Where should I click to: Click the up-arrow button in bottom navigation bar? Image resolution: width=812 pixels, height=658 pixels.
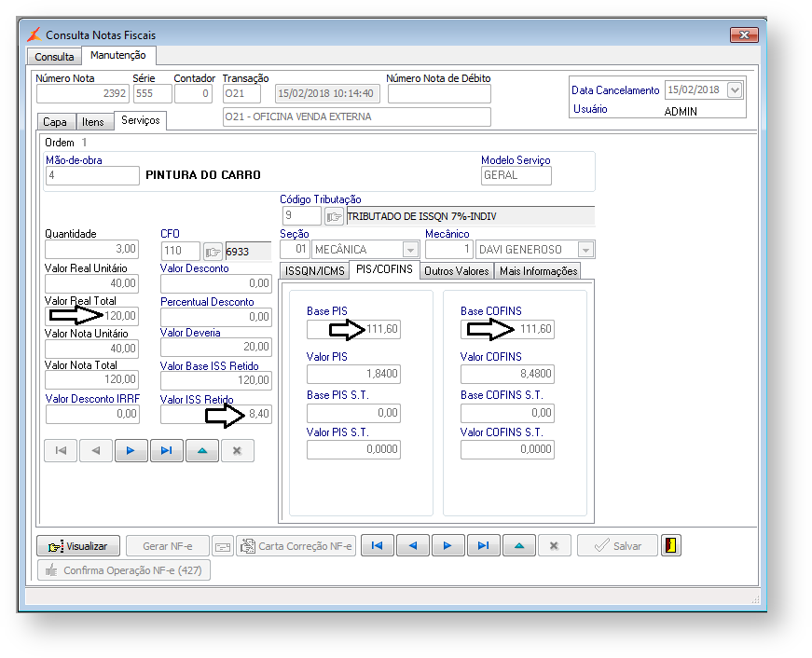pos(518,546)
